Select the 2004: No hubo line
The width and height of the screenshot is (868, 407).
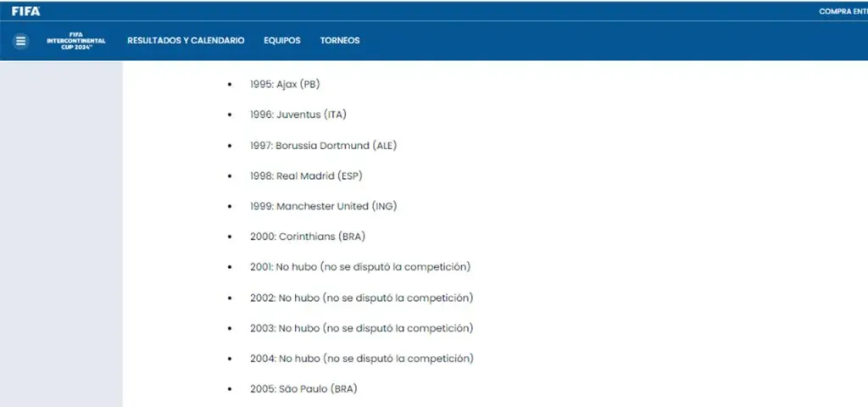pyautogui.click(x=361, y=359)
